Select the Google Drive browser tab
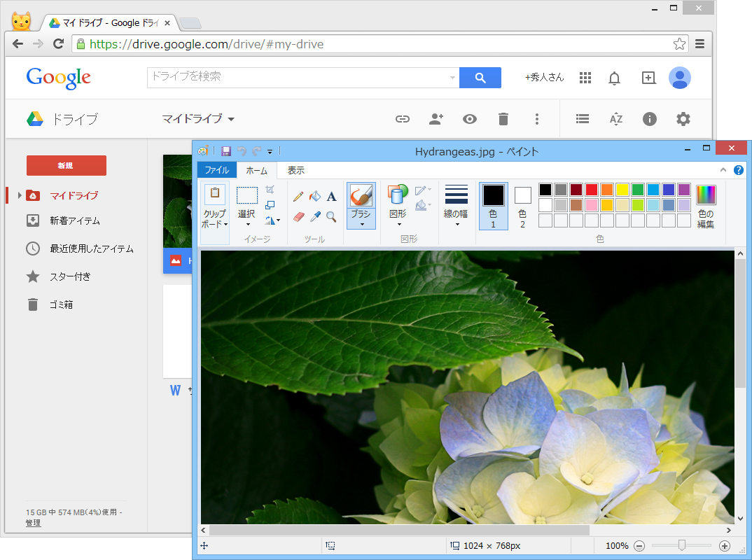This screenshot has width=752, height=560. pos(109,22)
